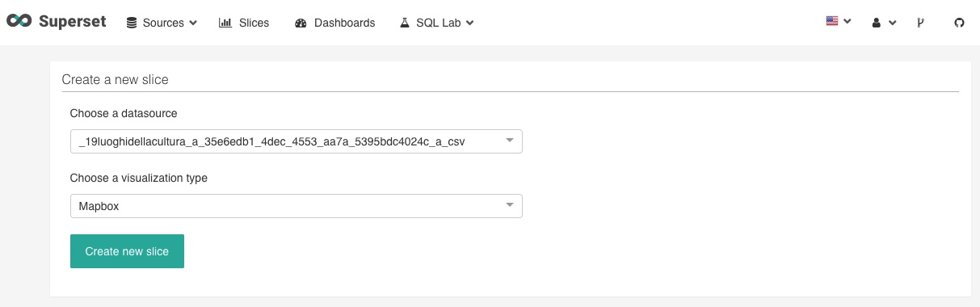Open the datasource dropdown arrow
980x307 pixels.
pyautogui.click(x=510, y=141)
